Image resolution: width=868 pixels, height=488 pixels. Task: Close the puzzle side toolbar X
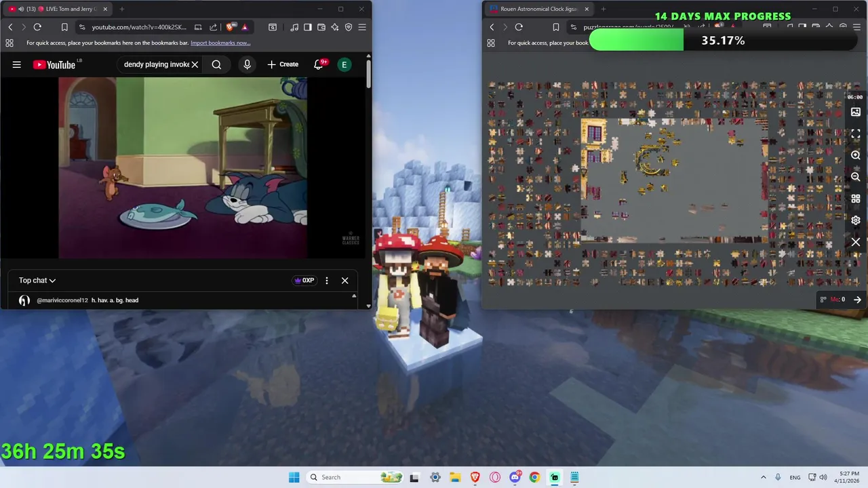tap(856, 242)
